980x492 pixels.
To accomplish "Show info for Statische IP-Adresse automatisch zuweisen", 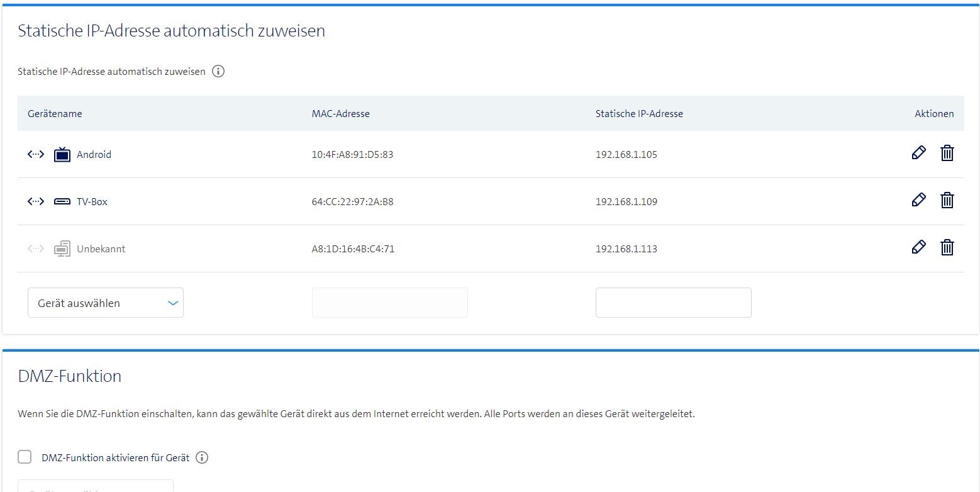I will click(x=218, y=71).
